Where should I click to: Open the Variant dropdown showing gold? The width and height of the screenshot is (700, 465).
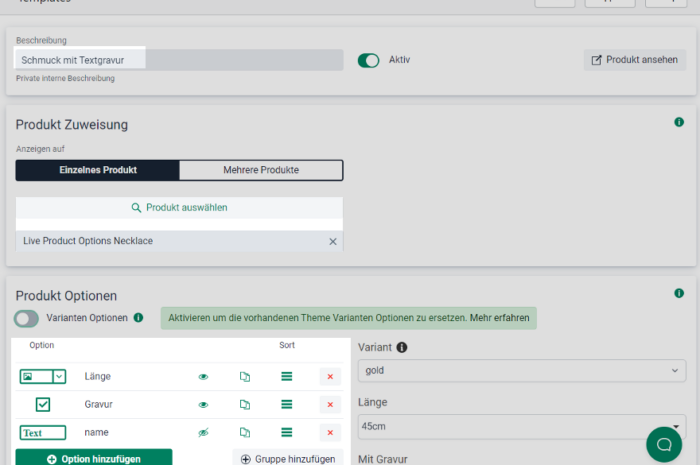[521, 371]
